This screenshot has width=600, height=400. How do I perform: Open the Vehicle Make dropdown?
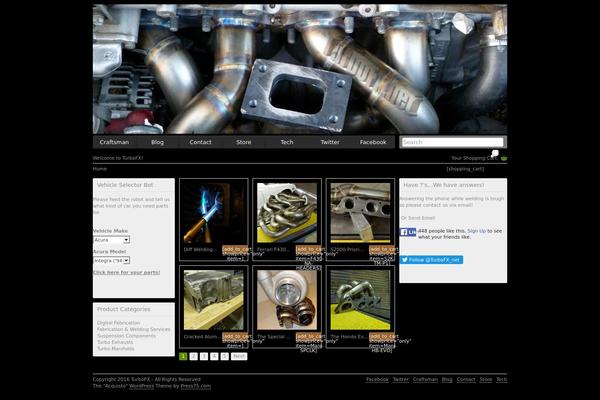click(111, 240)
